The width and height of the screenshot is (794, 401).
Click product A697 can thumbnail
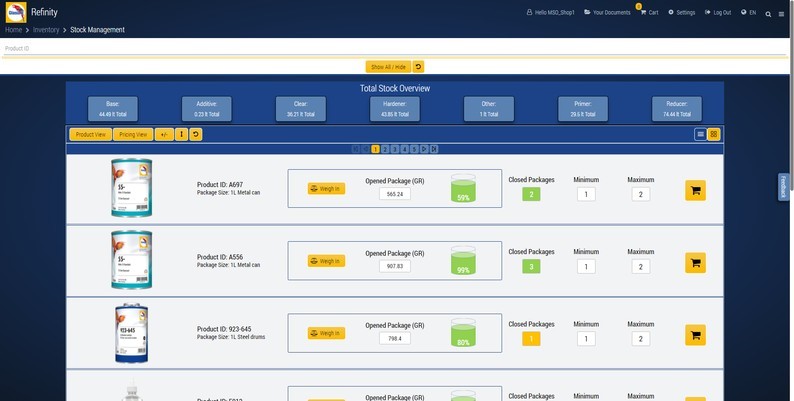(x=132, y=188)
